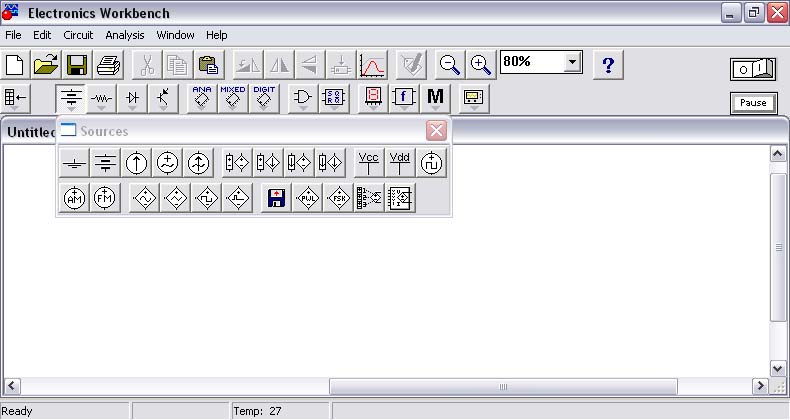
Task: Open the Favorites parts bin
Action: [15, 98]
